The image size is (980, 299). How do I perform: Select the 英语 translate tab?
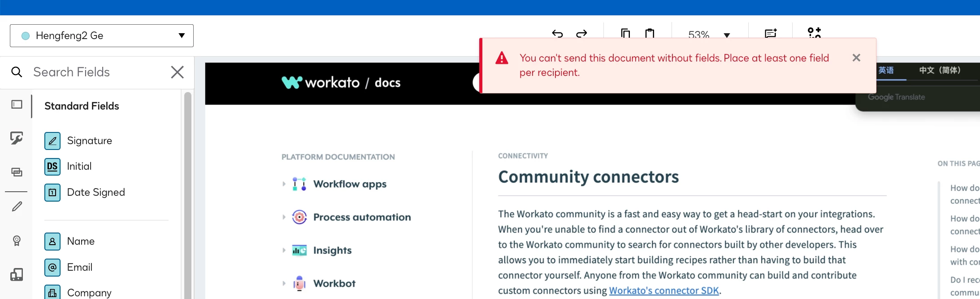pyautogui.click(x=886, y=70)
